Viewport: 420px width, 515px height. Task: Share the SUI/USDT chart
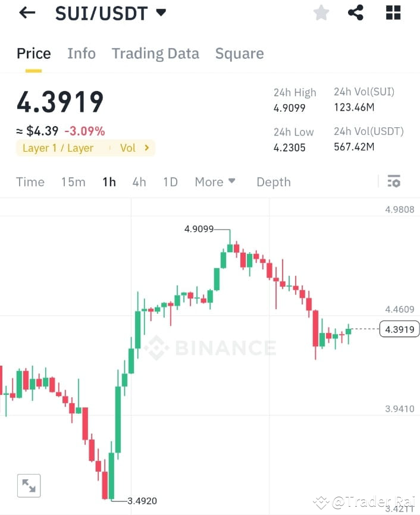tap(356, 12)
